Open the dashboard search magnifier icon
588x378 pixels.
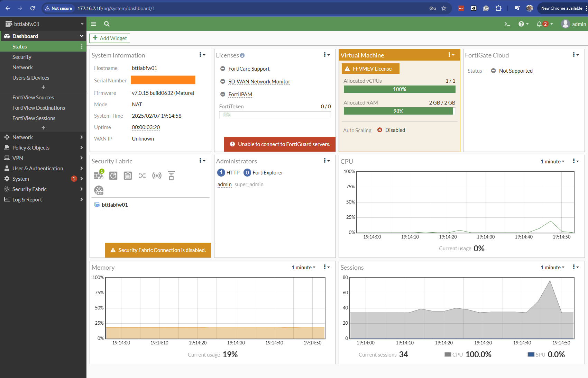coord(107,24)
